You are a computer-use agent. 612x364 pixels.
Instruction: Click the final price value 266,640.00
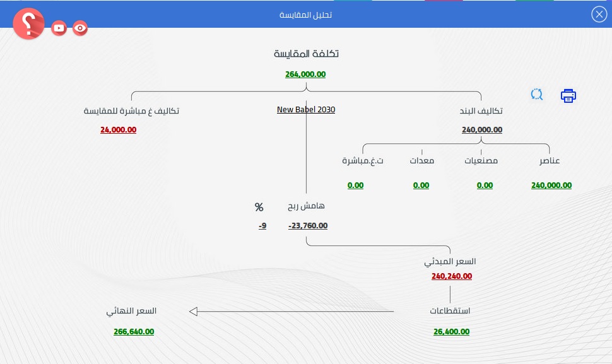[x=134, y=332]
